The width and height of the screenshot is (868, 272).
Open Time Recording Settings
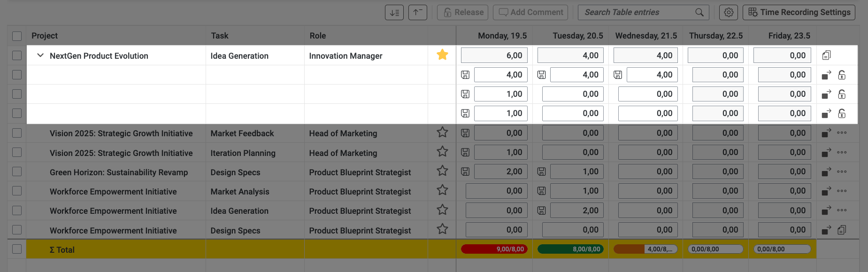click(x=799, y=12)
